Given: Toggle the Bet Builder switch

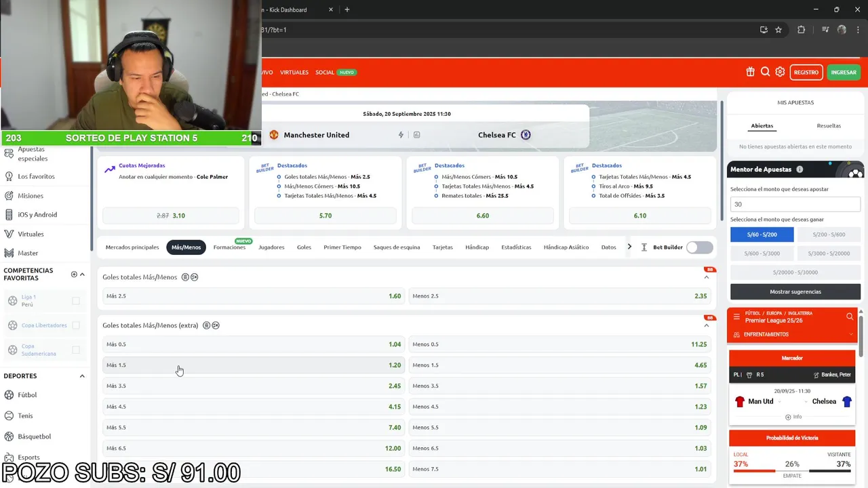Looking at the screenshot, I should click(700, 247).
